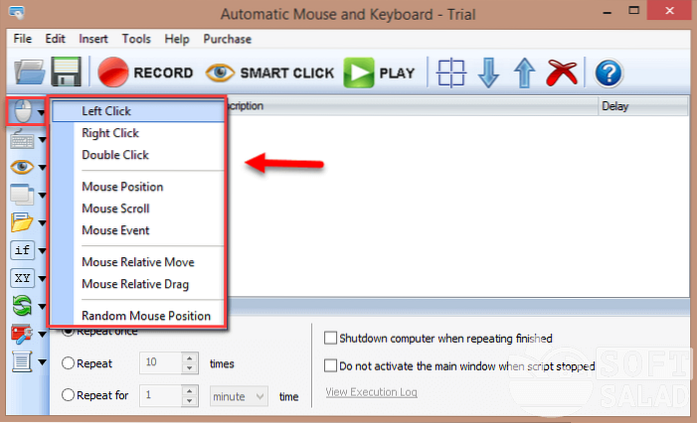This screenshot has height=423, width=697.
Task: Click the Save floppy disk icon
Action: pos(67,73)
